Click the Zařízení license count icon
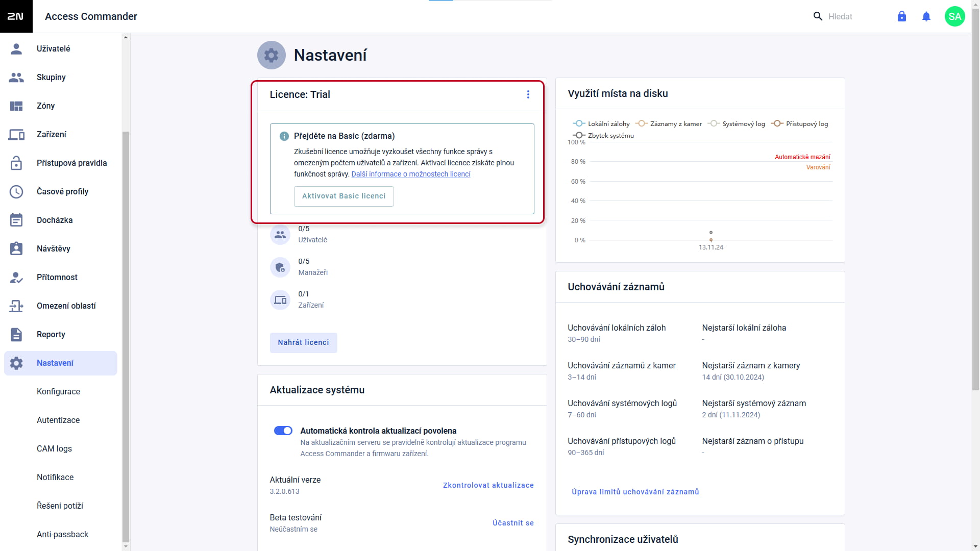Viewport: 980px width, 551px height. point(280,300)
